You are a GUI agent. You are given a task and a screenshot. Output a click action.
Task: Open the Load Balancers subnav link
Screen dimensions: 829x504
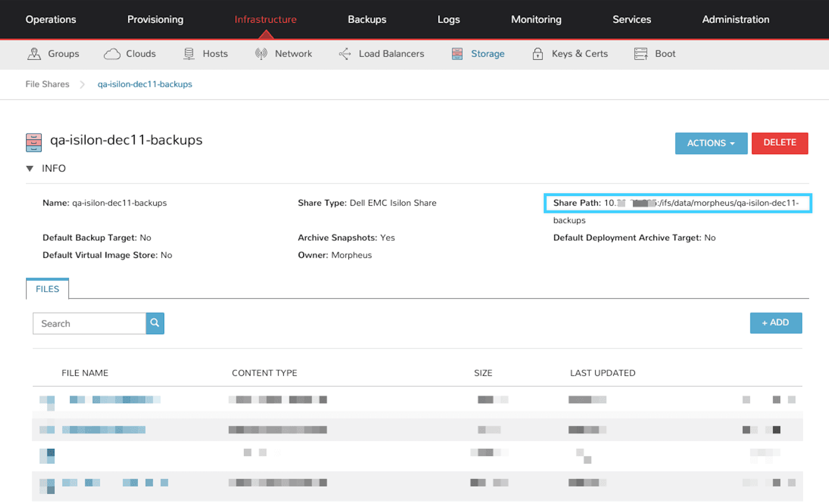[x=391, y=54]
